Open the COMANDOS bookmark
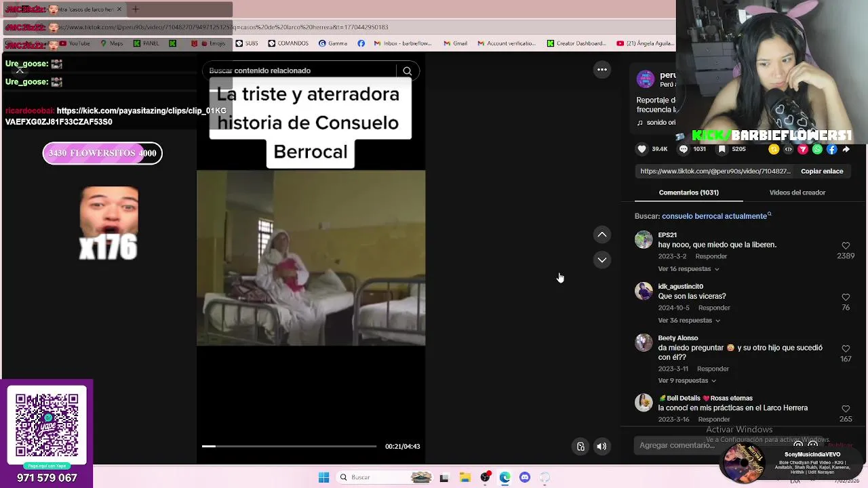Image resolution: width=868 pixels, height=488 pixels. [288, 43]
